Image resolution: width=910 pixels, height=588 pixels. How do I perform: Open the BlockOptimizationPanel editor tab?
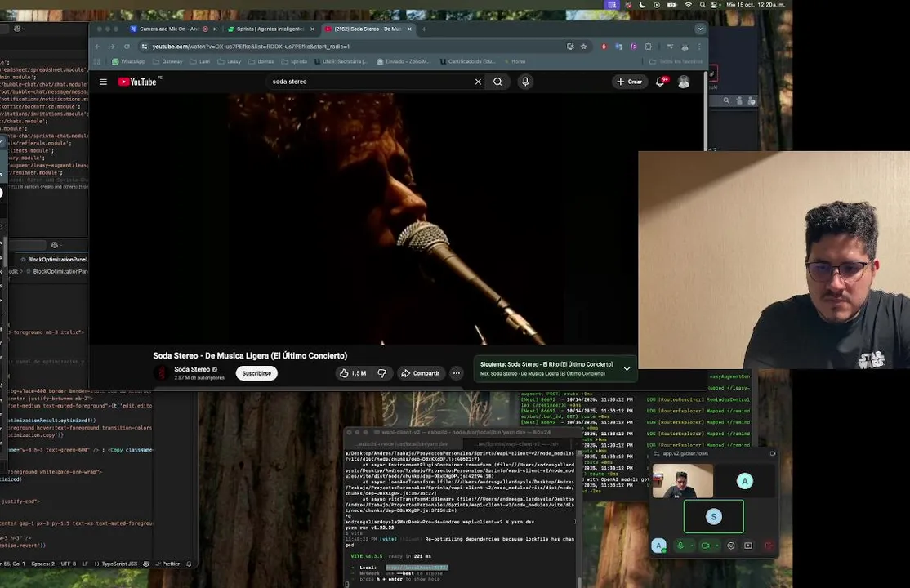55,259
